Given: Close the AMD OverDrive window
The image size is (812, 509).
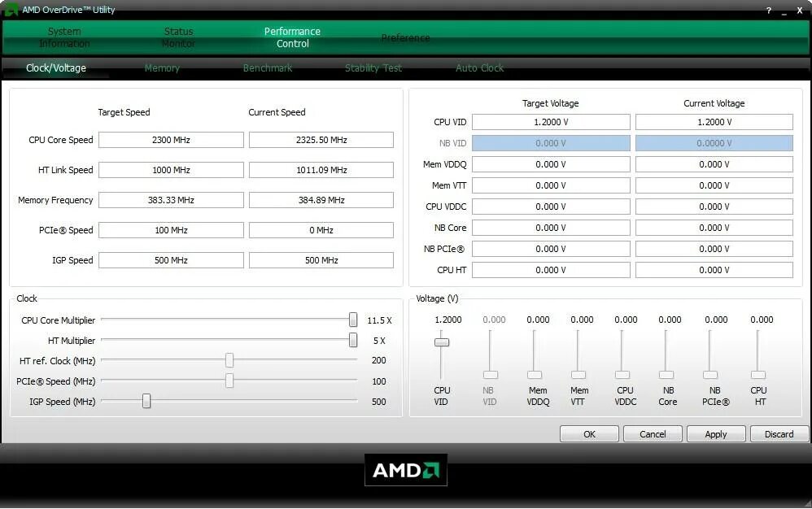Looking at the screenshot, I should point(800,11).
